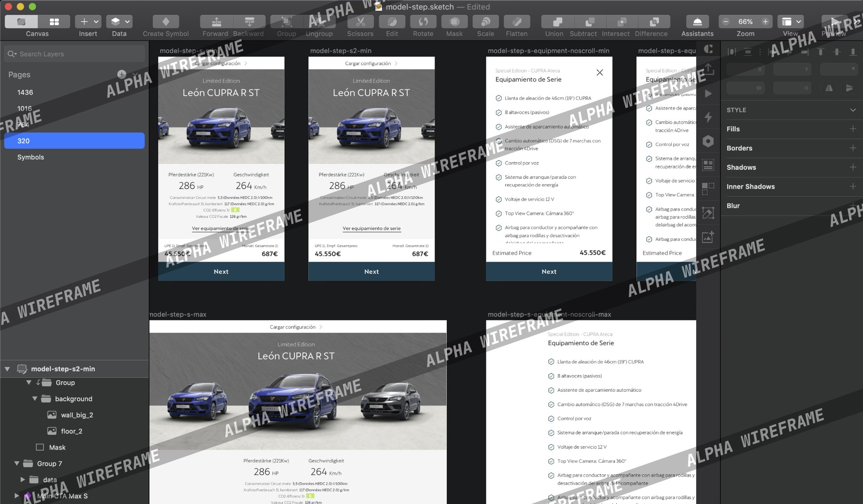
Task: Click the Union boolean operation icon
Action: 557,22
